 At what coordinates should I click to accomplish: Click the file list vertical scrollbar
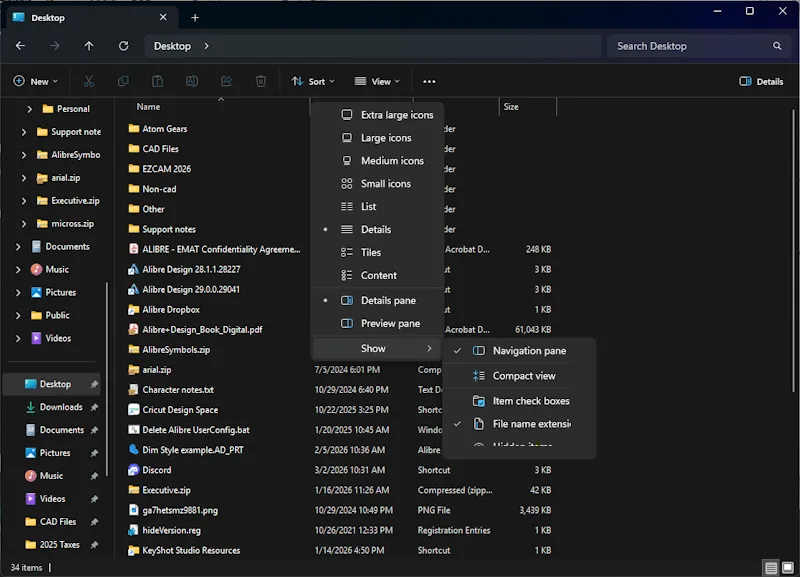tap(793, 250)
